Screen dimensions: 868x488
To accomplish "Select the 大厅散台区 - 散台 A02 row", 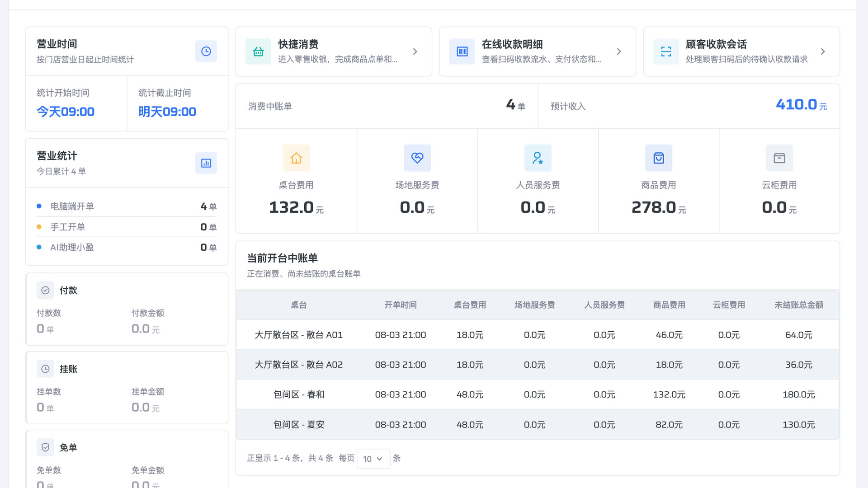I will [x=538, y=365].
